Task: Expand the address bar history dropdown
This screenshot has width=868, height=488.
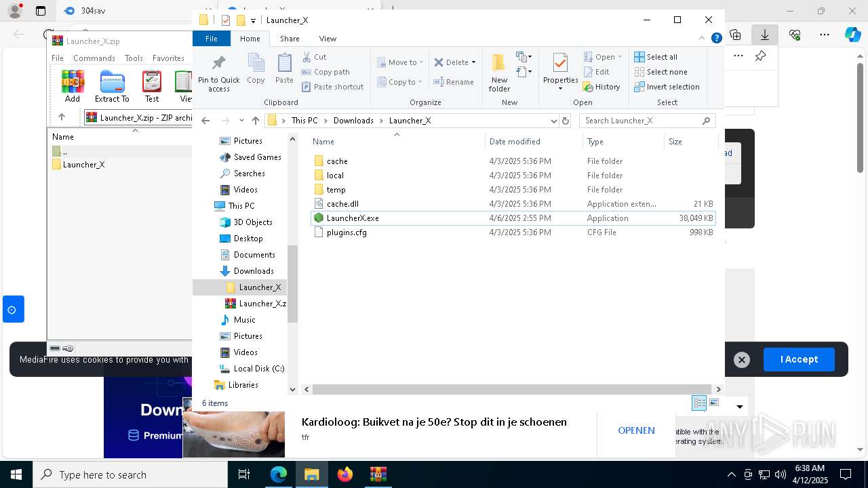Action: click(x=553, y=121)
